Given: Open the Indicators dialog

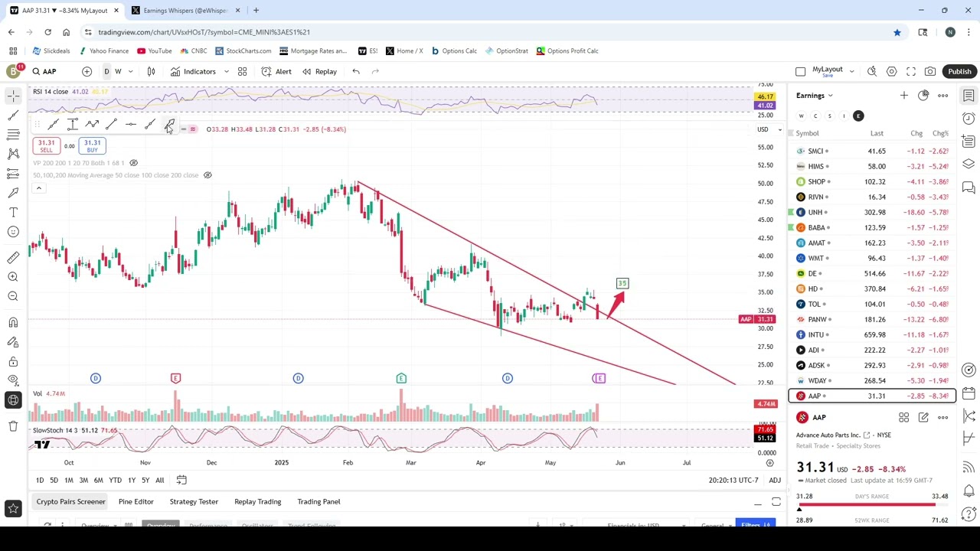Looking at the screenshot, I should (193, 71).
